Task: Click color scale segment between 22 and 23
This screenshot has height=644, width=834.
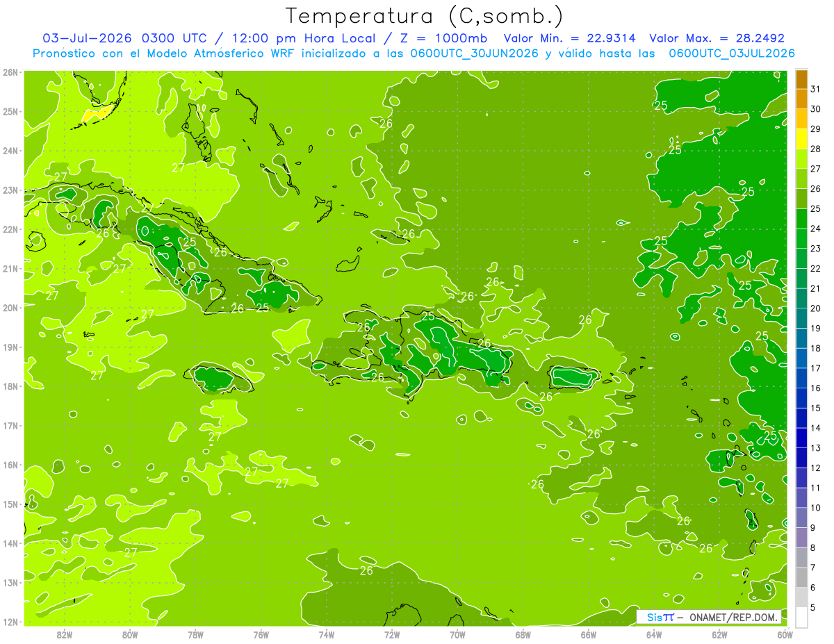Action: (801, 258)
